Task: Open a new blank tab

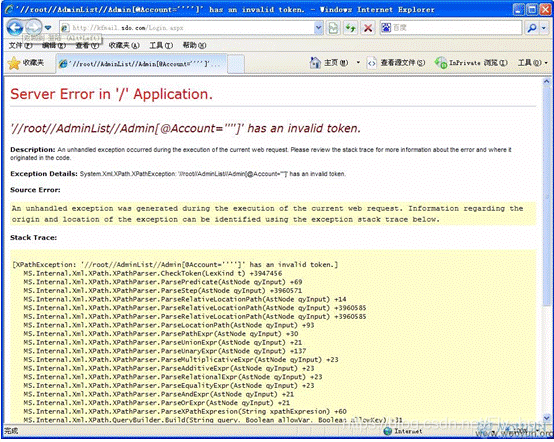Action: pos(236,64)
